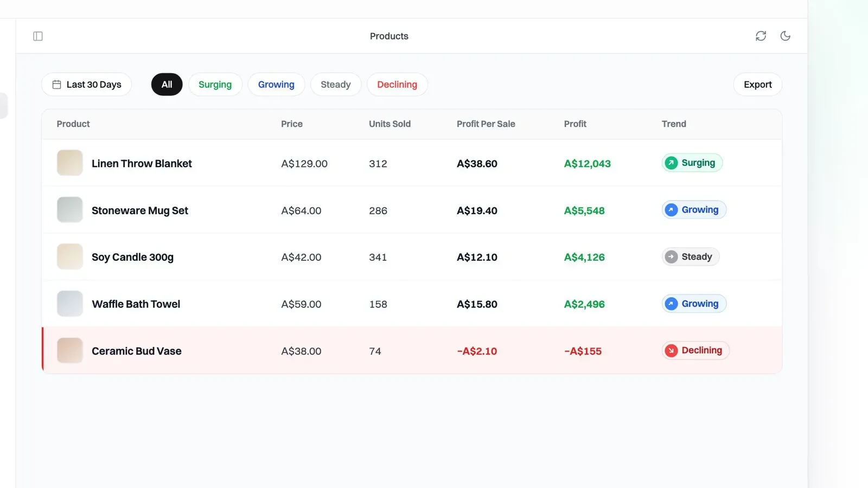
Task: Select Ceramic Bud Vase product name
Action: click(x=137, y=351)
